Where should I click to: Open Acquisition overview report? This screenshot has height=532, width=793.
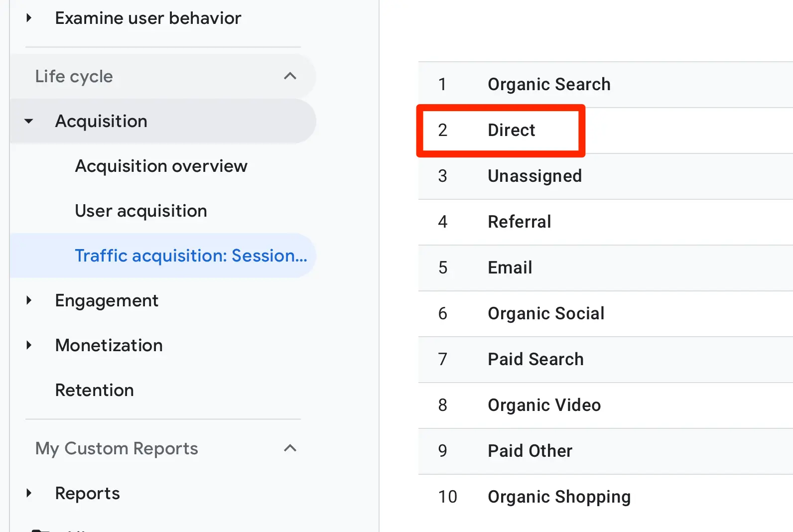coord(161,166)
